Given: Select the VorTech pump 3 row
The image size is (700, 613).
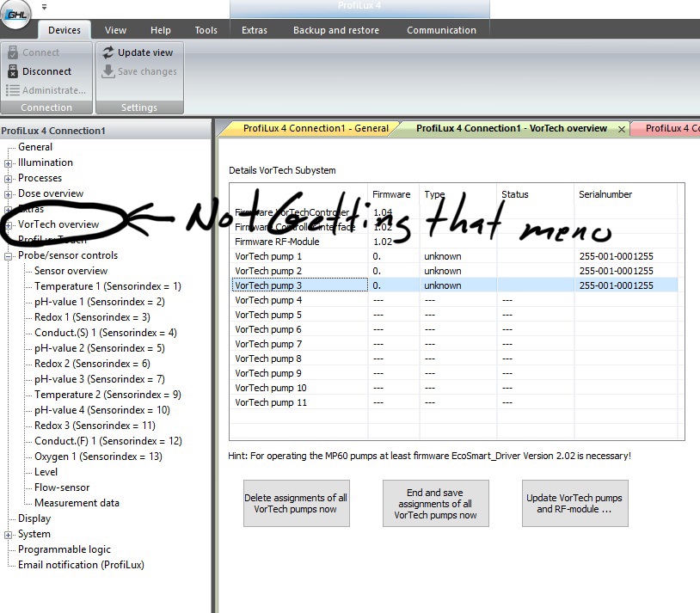Looking at the screenshot, I should click(x=455, y=285).
